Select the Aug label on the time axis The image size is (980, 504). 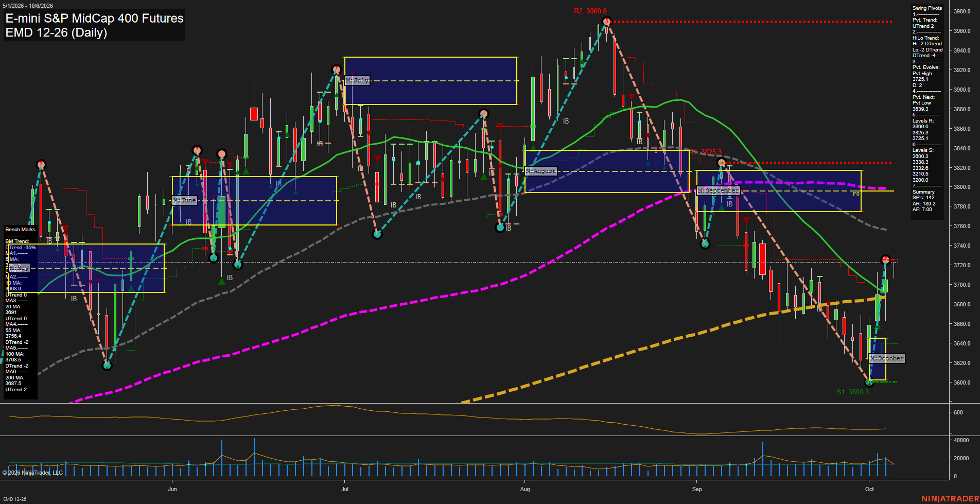pos(525,489)
